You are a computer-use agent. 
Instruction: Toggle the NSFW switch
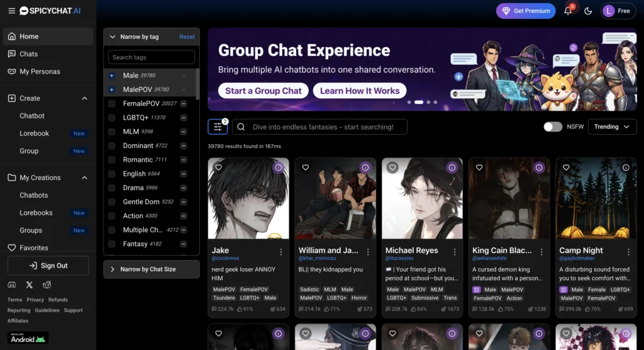point(553,127)
